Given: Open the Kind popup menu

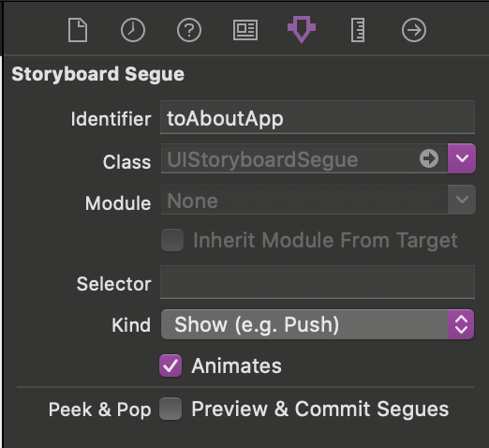Looking at the screenshot, I should [x=318, y=324].
